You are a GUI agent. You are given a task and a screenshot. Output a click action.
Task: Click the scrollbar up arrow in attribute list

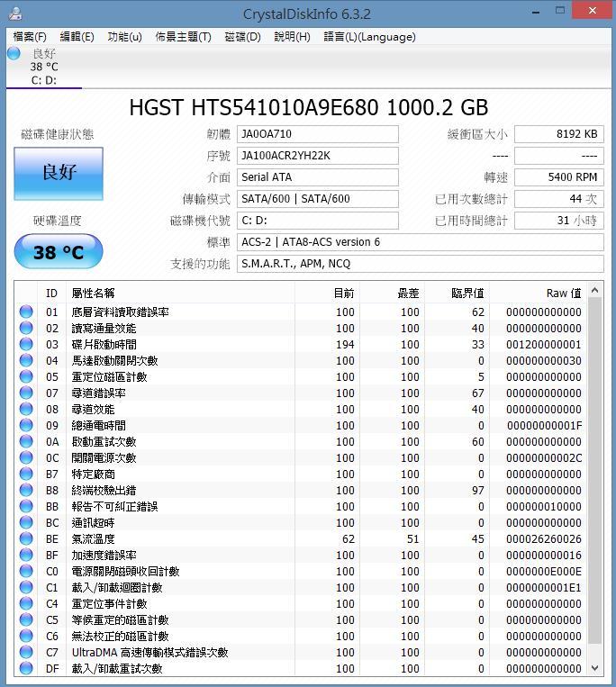tap(594, 290)
